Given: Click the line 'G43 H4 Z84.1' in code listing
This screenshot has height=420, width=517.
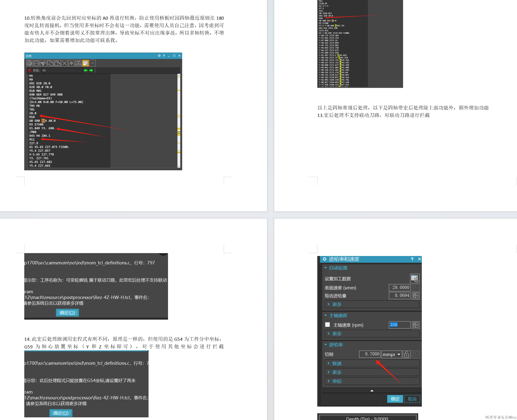Looking at the screenshot, I should pyautogui.click(x=40, y=136).
